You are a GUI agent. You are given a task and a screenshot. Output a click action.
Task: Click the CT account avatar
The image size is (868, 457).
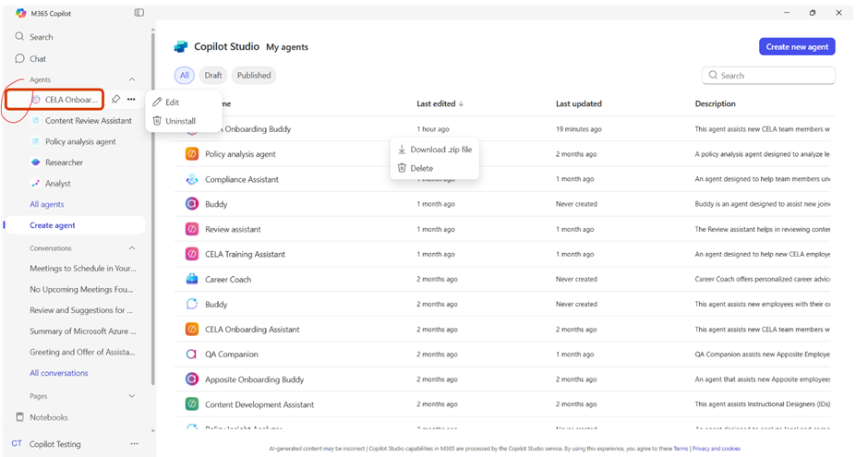(x=17, y=444)
